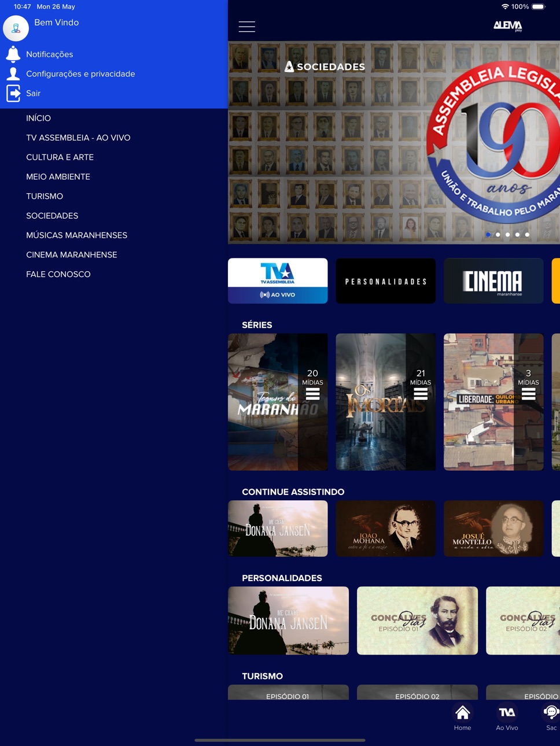Open Turismo Episódio 02 thumbnail
560x746 pixels.
pyautogui.click(x=417, y=692)
